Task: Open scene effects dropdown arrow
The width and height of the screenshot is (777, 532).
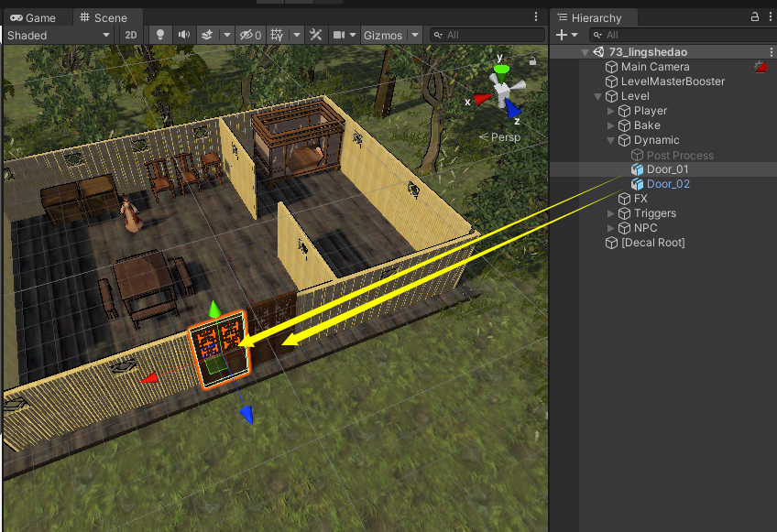Action: pyautogui.click(x=227, y=35)
